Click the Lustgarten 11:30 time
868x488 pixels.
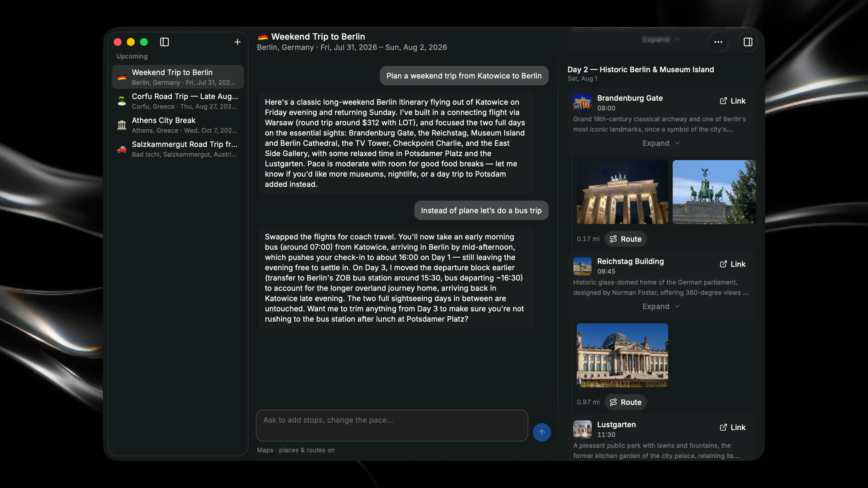[x=606, y=434]
